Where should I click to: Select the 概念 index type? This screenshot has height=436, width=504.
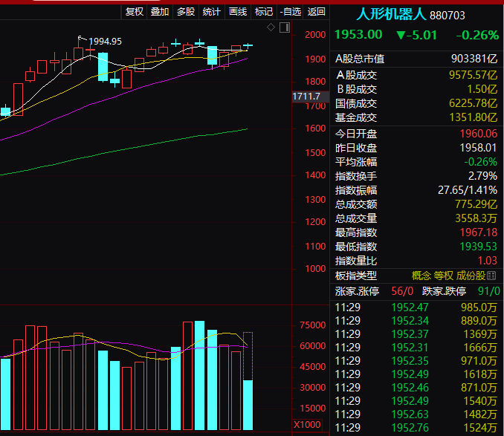[x=421, y=276]
